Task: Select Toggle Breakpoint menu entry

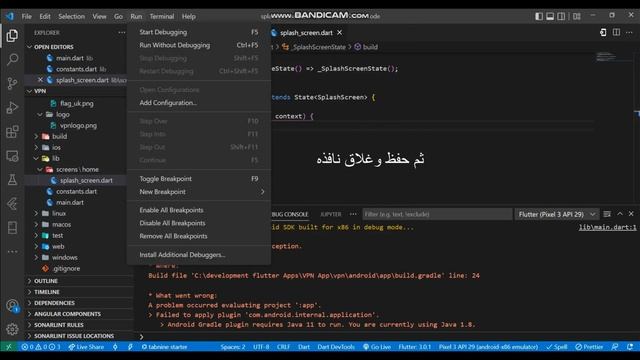Action: click(199, 179)
